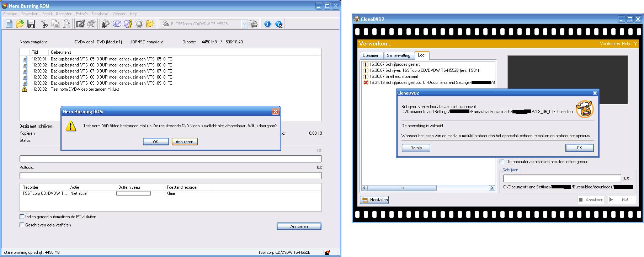Click the horizontal scrollbar in CloneDVD2 log
Viewport: 644px width, 257px height.
click(x=428, y=188)
